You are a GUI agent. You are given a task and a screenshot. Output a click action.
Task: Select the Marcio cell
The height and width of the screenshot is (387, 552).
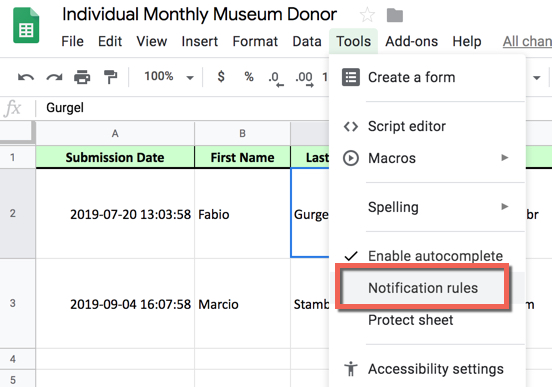(242, 304)
